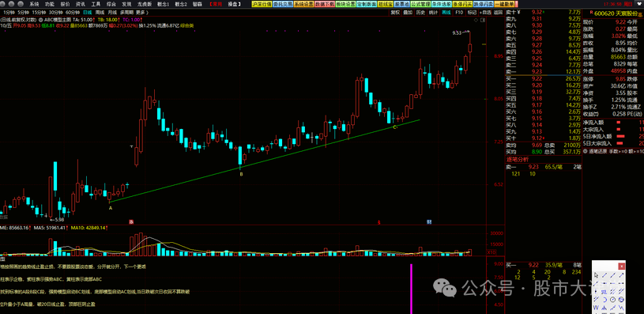Screen dimensions: 644x314
Task: Click the 逐笔分析 panel header
Action: pyautogui.click(x=518, y=159)
